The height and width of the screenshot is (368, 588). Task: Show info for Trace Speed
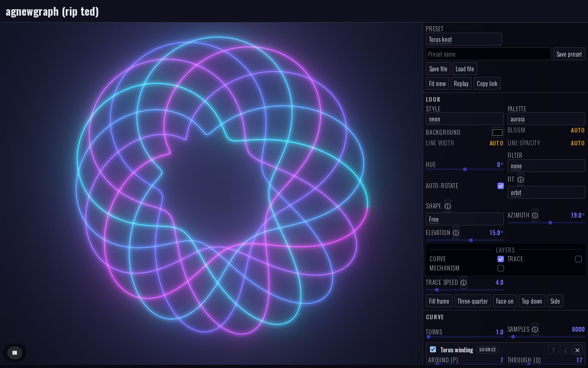click(x=464, y=282)
